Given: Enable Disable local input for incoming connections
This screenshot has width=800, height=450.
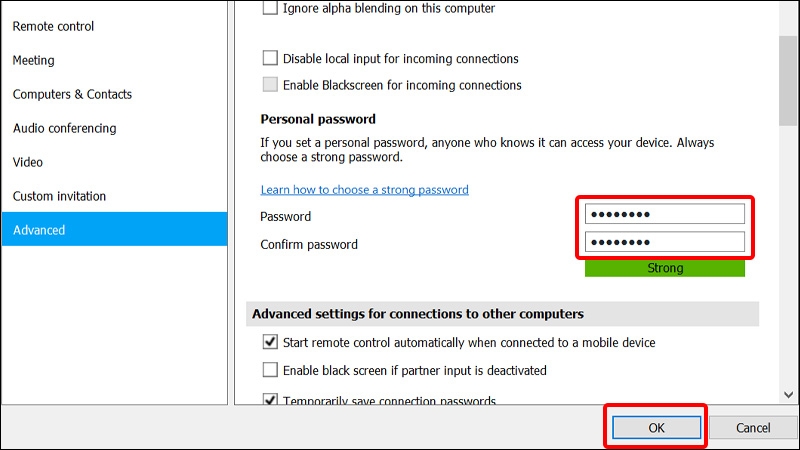Looking at the screenshot, I should click(270, 59).
